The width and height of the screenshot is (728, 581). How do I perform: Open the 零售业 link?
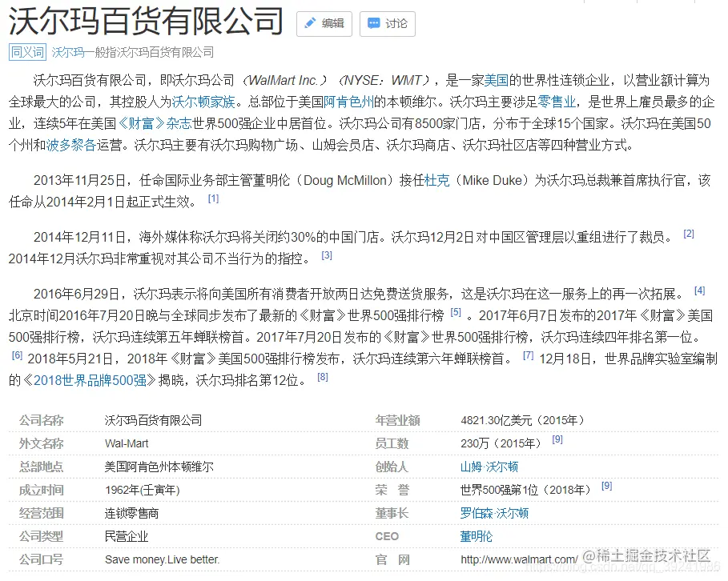(557, 102)
